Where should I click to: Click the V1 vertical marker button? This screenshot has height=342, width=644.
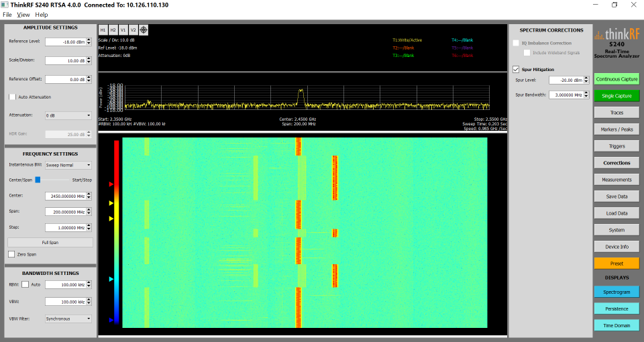pyautogui.click(x=123, y=30)
